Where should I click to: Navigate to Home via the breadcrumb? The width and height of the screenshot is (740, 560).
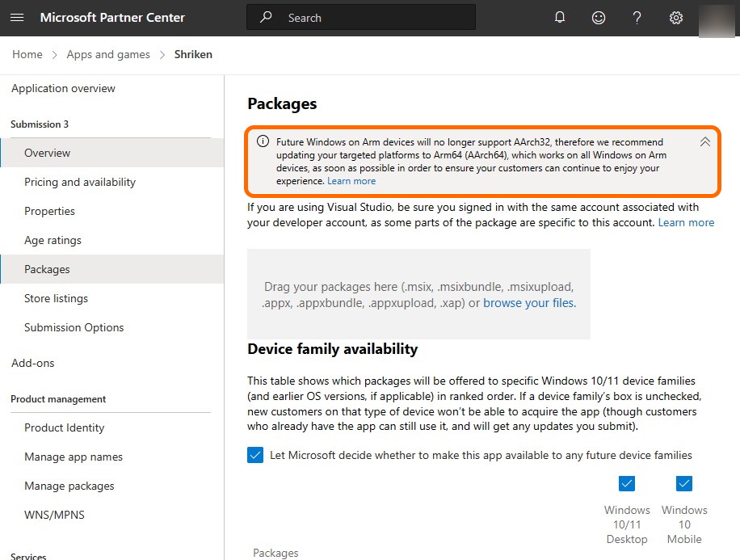[x=27, y=54]
